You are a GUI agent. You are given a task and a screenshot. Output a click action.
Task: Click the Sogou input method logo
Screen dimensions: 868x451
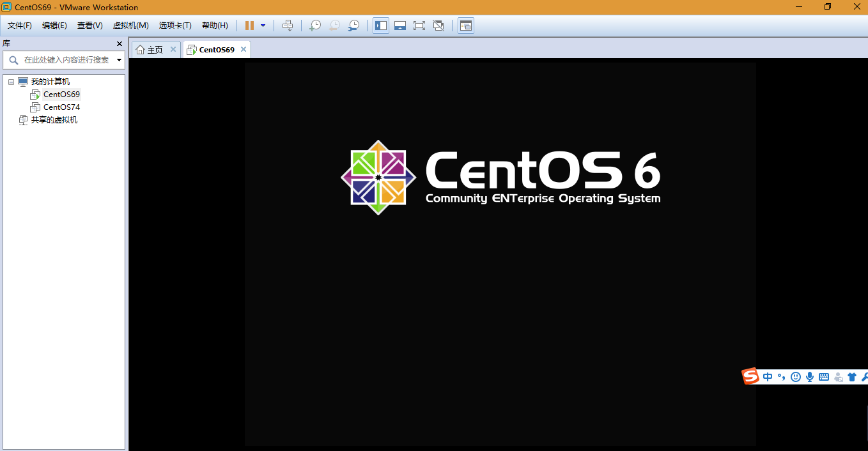750,377
